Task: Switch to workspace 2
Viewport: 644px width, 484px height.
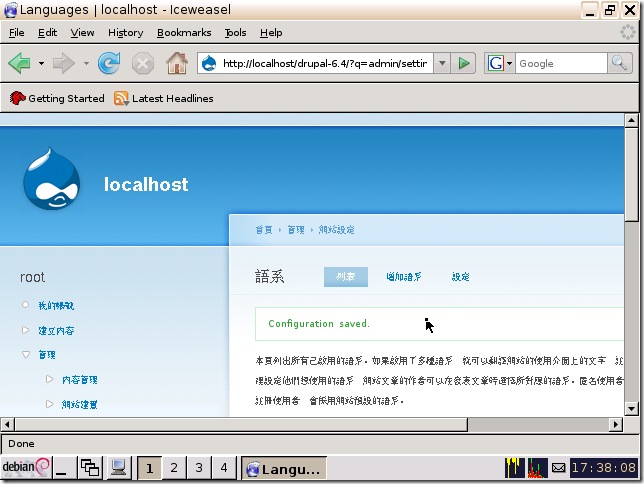Action: coord(174,468)
